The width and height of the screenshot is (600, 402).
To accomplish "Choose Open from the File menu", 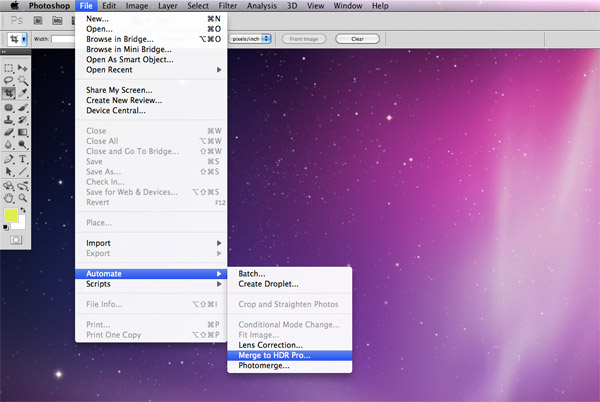I will click(x=151, y=29).
